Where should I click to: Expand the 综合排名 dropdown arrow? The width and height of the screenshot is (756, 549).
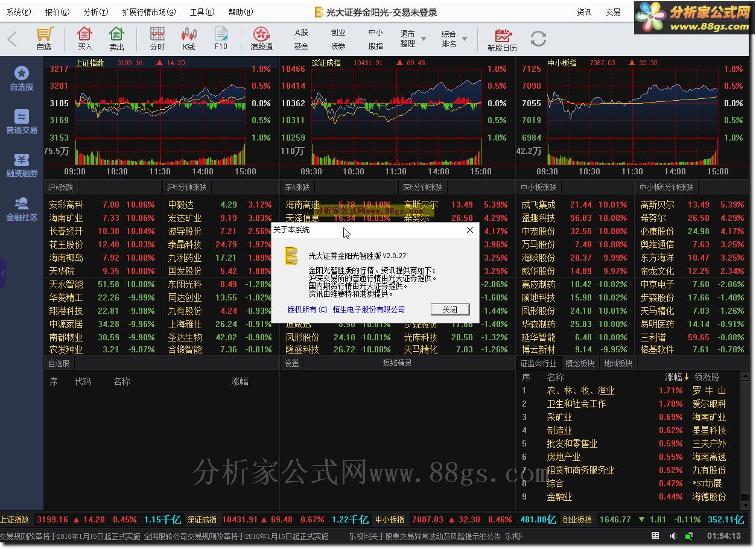click(465, 39)
